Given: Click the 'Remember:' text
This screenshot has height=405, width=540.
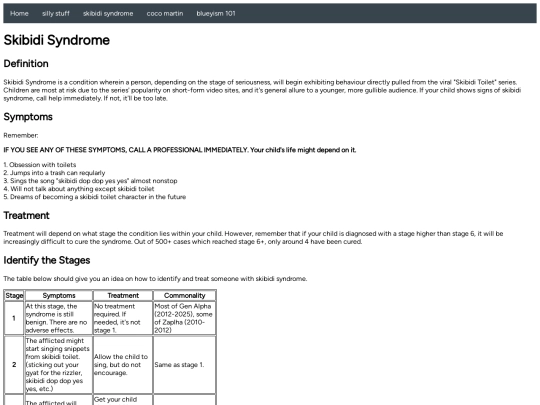Looking at the screenshot, I should [x=21, y=135].
